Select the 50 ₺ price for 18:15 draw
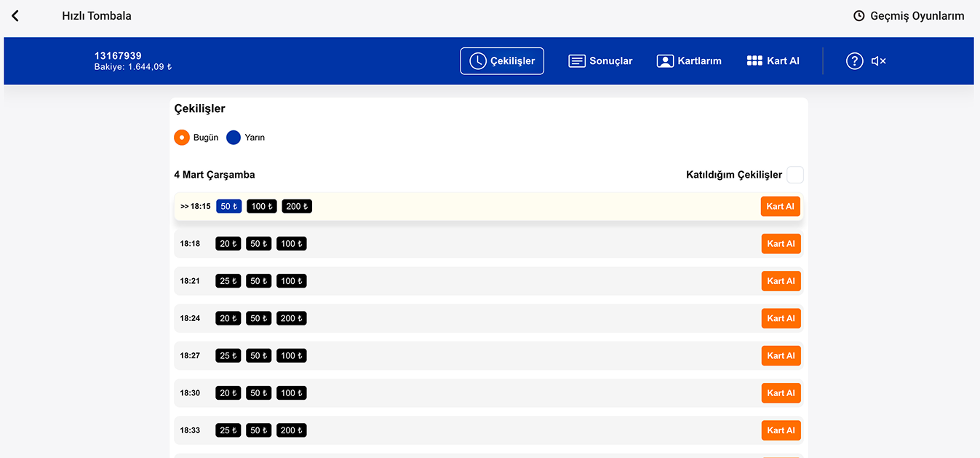980x458 pixels. pyautogui.click(x=228, y=207)
